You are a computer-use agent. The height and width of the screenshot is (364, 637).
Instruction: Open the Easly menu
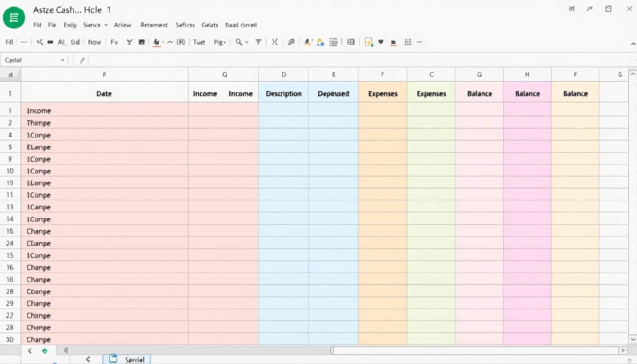point(70,25)
